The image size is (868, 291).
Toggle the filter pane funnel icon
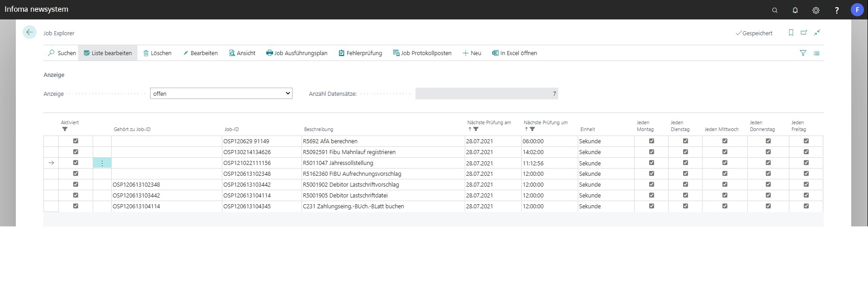[803, 53]
